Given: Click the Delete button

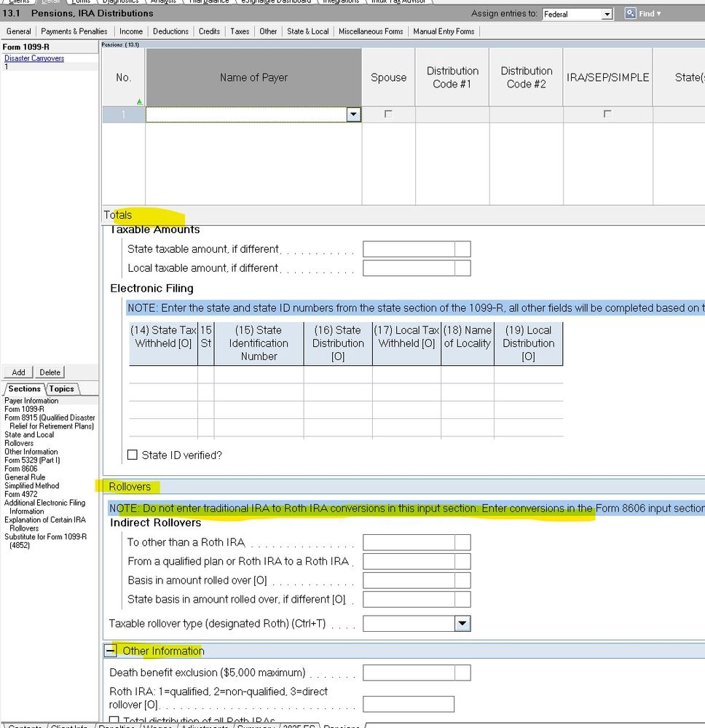Looking at the screenshot, I should coord(50,372).
